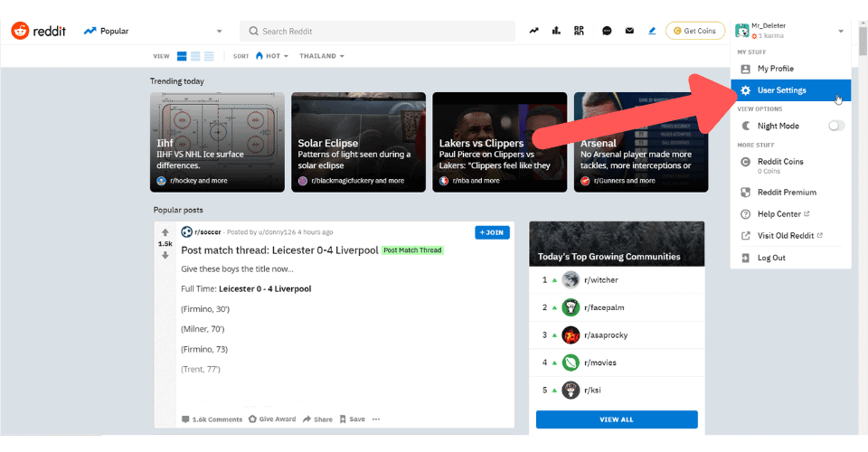Select the compact view layout icon
Image resolution: width=868 pixels, height=452 pixels.
(x=209, y=56)
